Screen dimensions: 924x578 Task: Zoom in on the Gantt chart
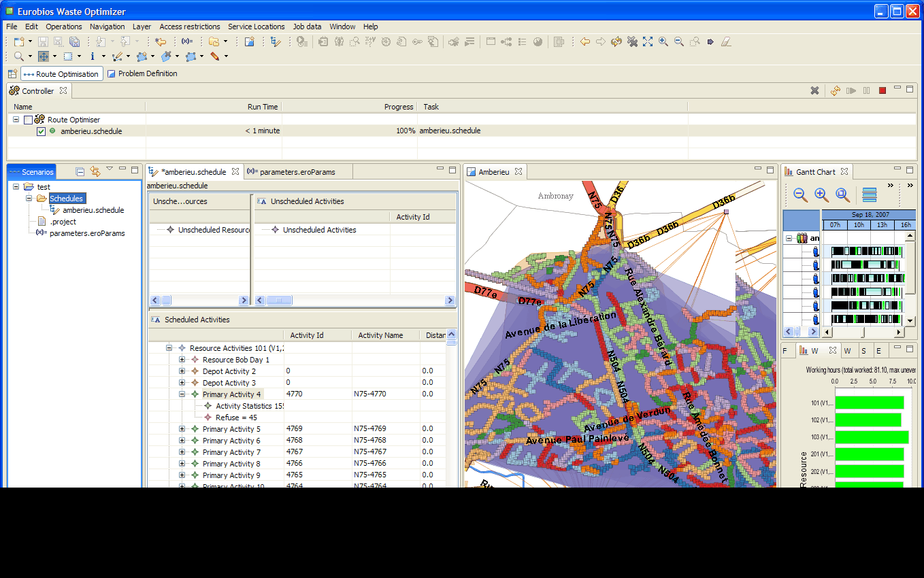[821, 194]
